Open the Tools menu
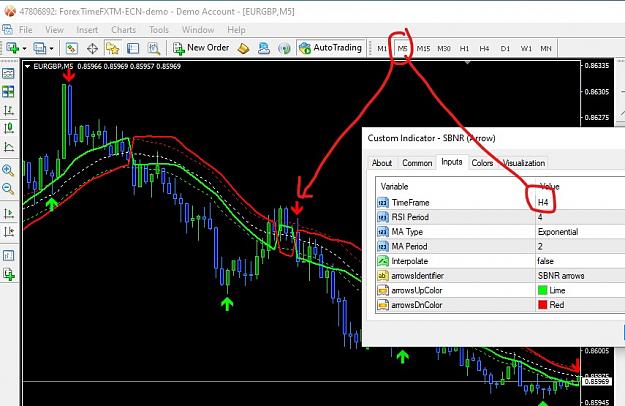The height and width of the screenshot is (406, 625). 159,30
